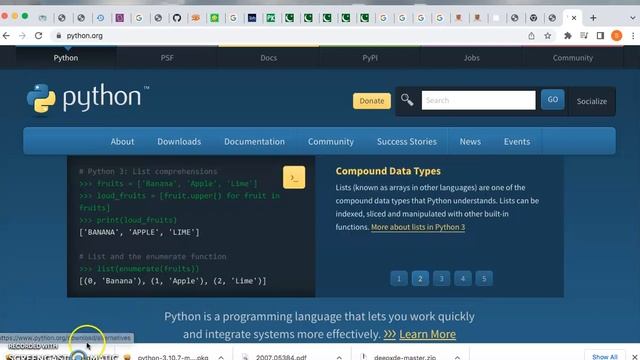The image size is (640, 360).
Task: Click the ['BANANA', 'APPLE', 'LIME'] output line
Action: (x=139, y=232)
